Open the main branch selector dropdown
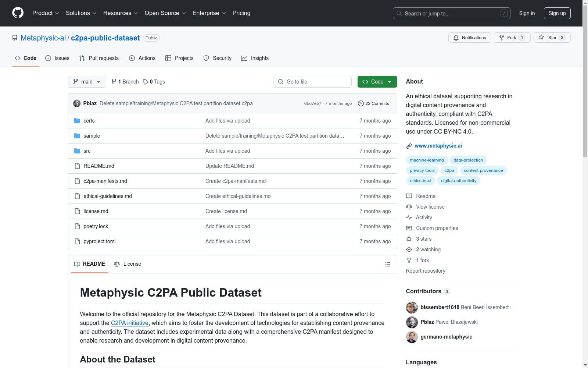This screenshot has height=368, width=588. [x=87, y=82]
